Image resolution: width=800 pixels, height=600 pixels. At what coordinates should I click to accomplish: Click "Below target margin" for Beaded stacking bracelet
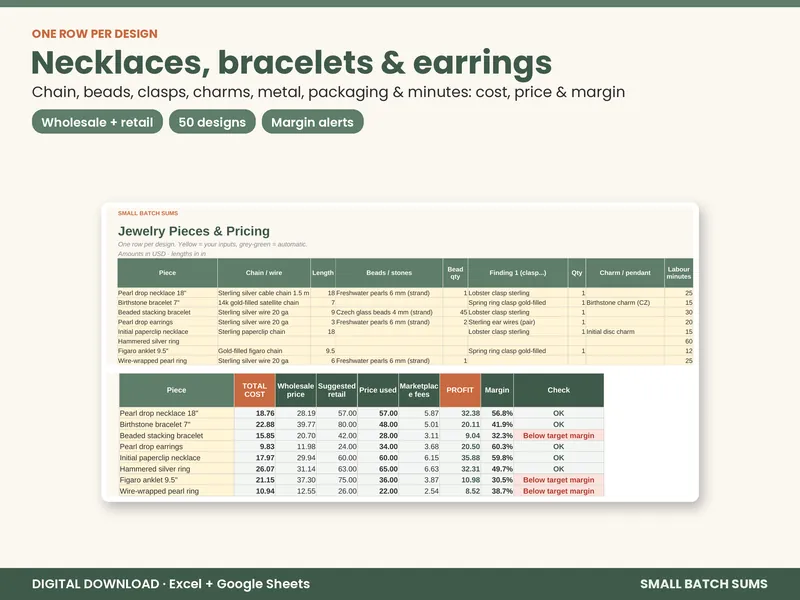[559, 436]
